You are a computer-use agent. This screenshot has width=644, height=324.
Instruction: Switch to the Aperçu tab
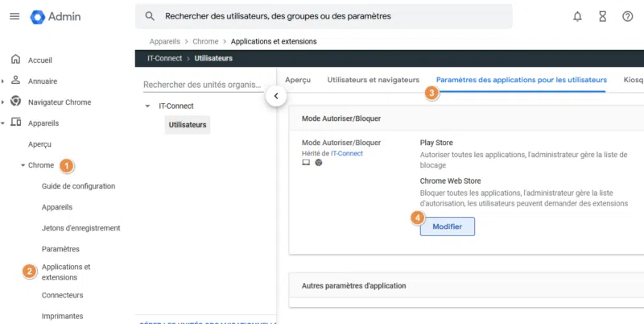pyautogui.click(x=298, y=80)
